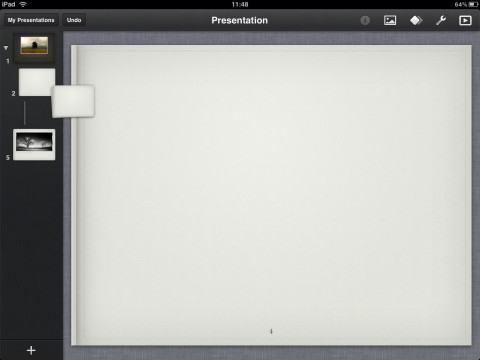480x360 pixels.
Task: Open the insert media picture icon
Action: (390, 20)
